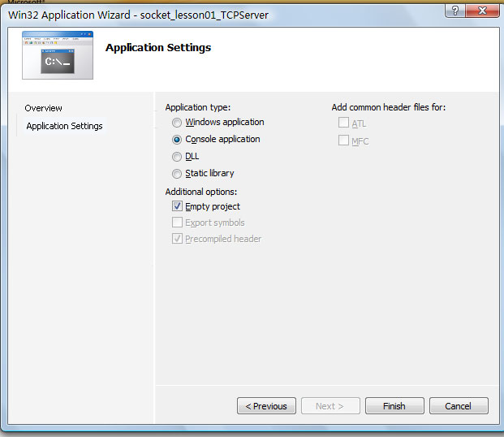Click the Precompiled header checkbox
This screenshot has height=437, width=504.
click(177, 239)
